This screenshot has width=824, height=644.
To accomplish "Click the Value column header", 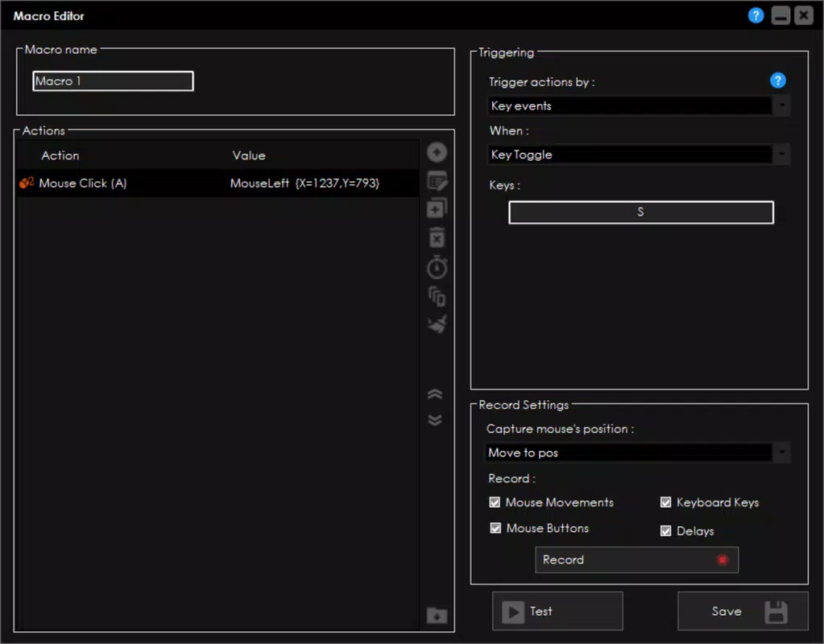I will coord(249,155).
